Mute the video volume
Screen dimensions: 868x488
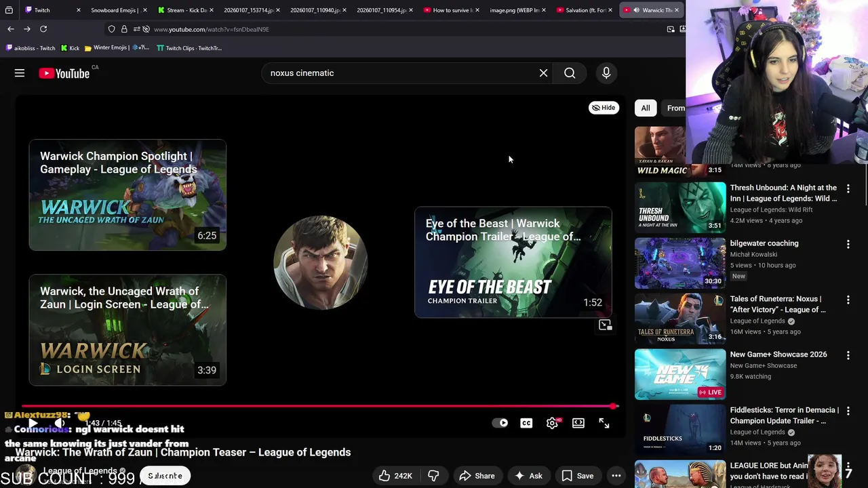60,423
